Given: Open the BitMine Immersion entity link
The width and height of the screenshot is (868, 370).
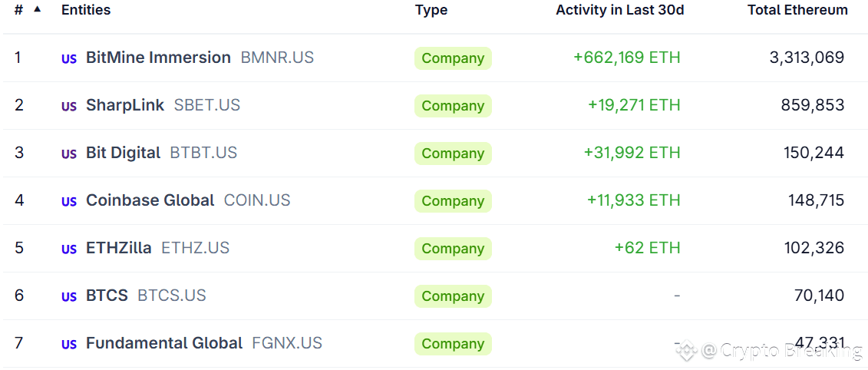Looking at the screenshot, I should coord(158,58).
